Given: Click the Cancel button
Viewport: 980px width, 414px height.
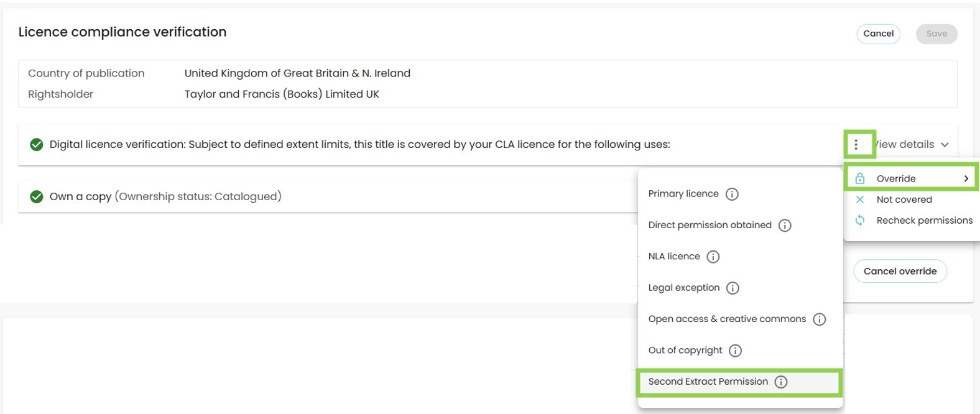Looking at the screenshot, I should 878,34.
